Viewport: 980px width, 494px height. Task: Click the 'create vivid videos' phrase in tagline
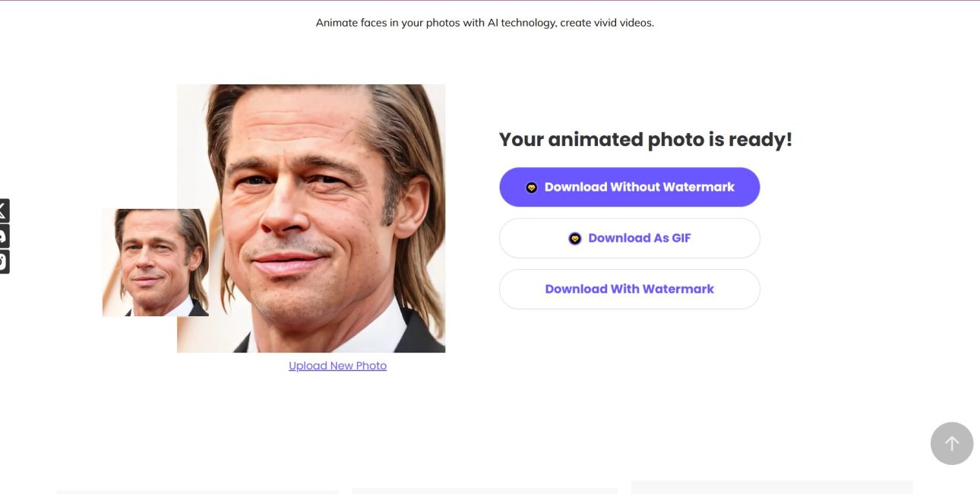tap(606, 23)
